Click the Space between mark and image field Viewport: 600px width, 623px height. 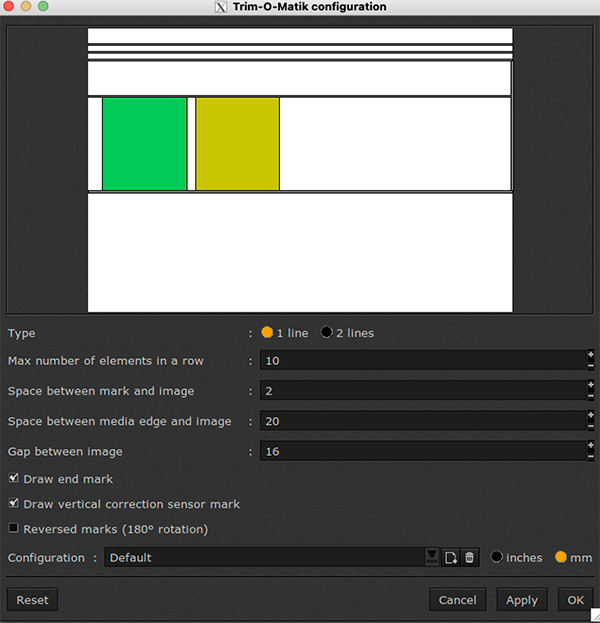click(x=421, y=391)
